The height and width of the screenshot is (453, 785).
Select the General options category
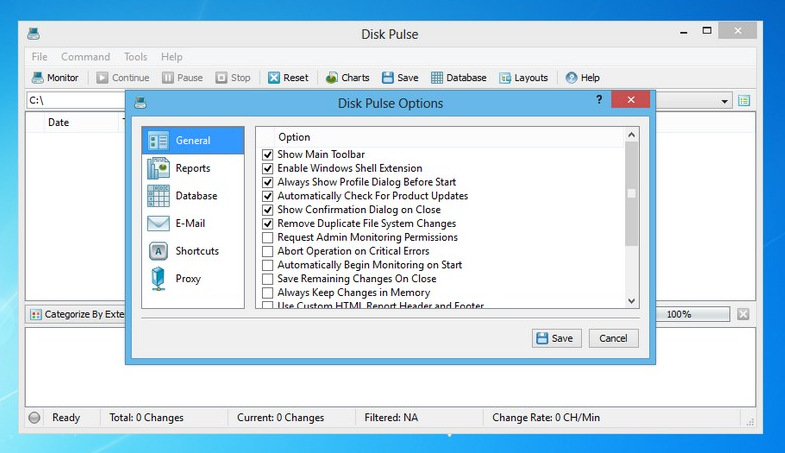click(193, 141)
